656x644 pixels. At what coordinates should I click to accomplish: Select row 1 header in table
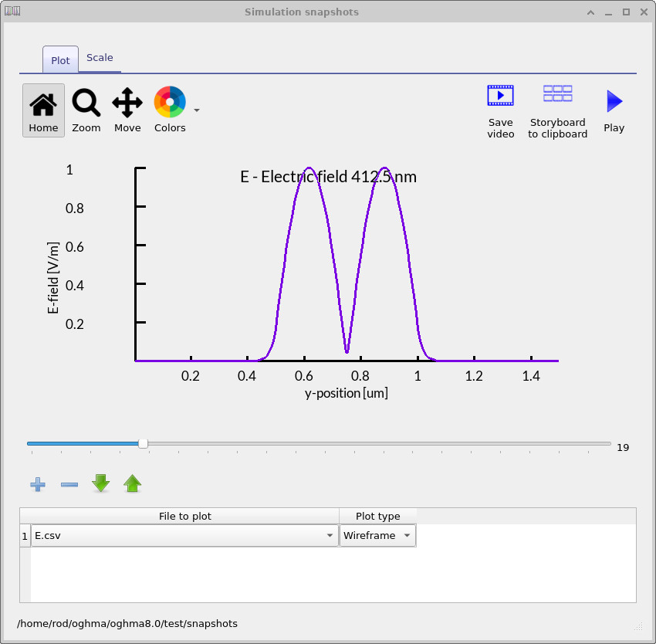[25, 536]
